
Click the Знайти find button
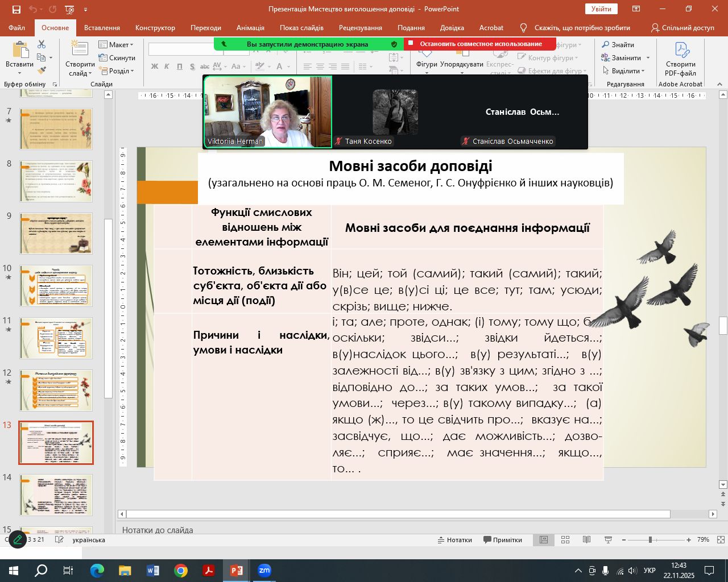(x=618, y=44)
